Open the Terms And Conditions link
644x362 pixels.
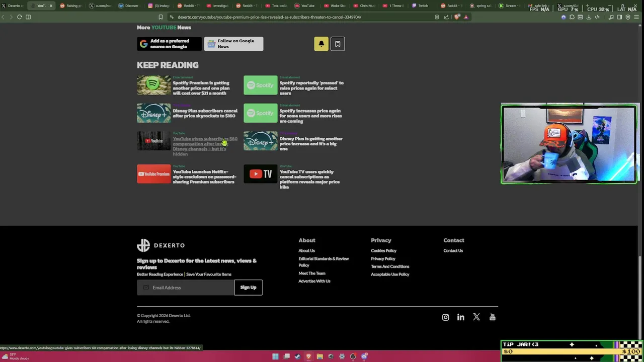[x=390, y=266]
